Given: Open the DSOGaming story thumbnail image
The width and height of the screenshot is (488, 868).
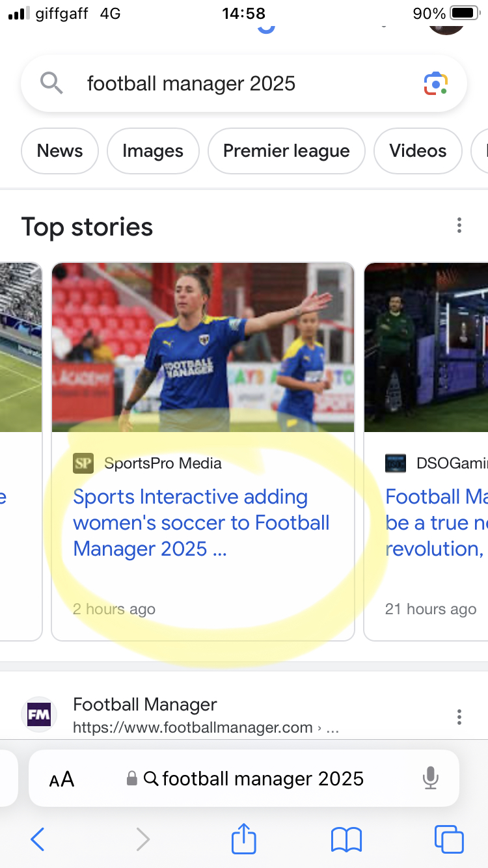Looking at the screenshot, I should tap(426, 347).
